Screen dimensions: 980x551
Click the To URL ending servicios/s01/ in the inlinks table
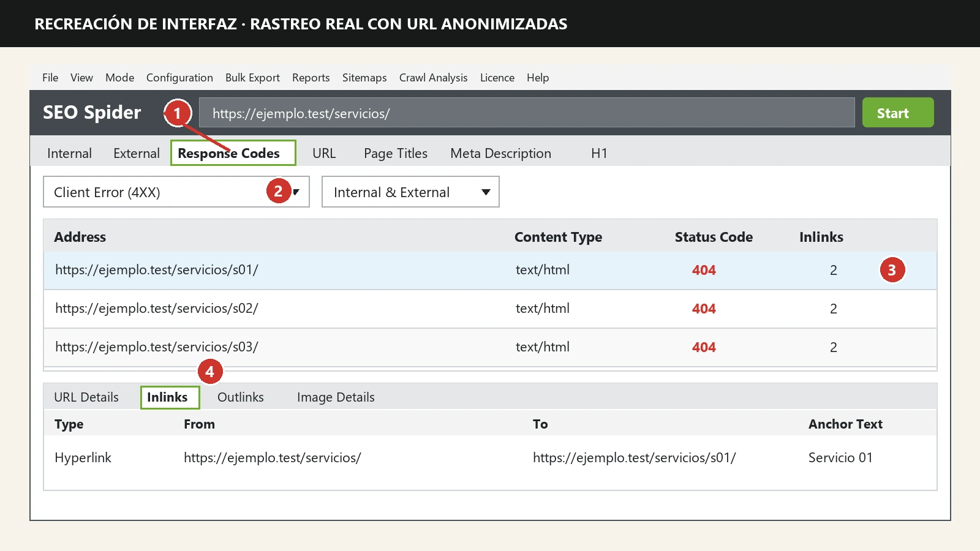(634, 458)
